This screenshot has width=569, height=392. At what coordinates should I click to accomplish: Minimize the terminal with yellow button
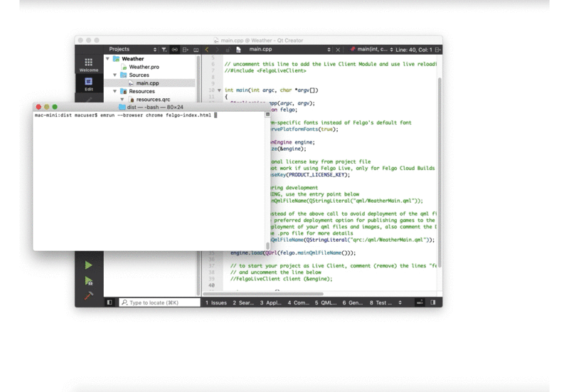tap(46, 107)
